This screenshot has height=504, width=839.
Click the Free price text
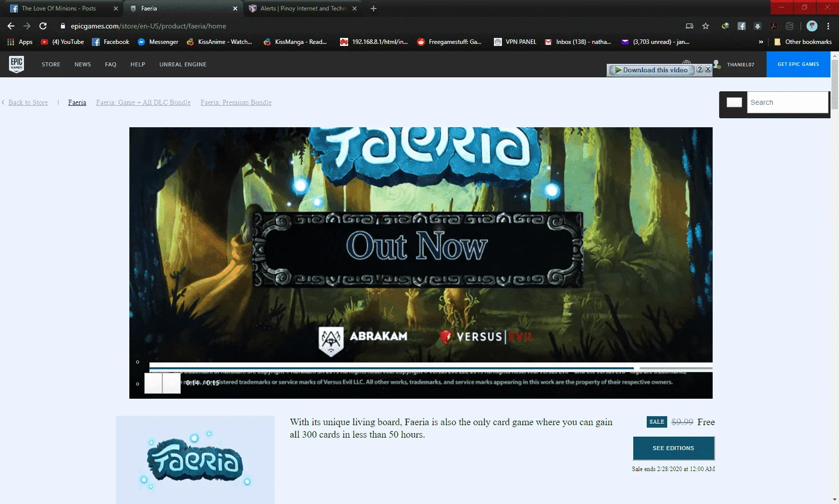[x=706, y=422]
